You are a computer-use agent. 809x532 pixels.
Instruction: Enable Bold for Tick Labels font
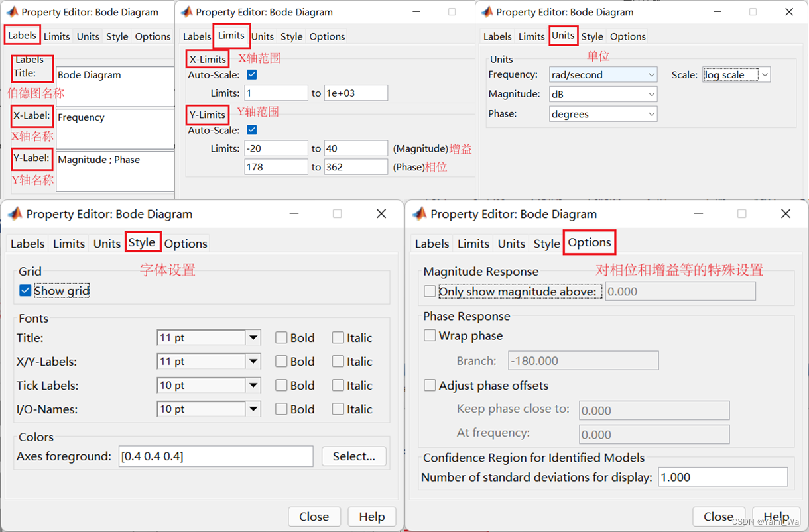281,386
